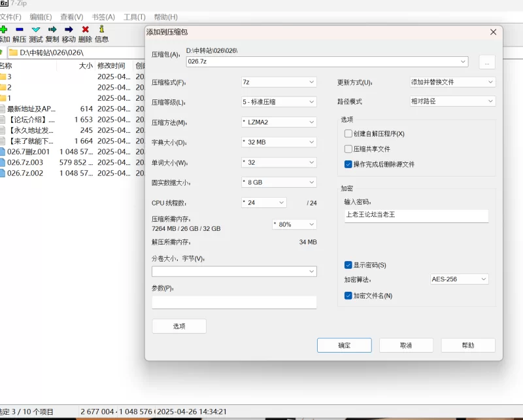
Task: Click the Delete (删除) red X icon
Action: [86, 29]
